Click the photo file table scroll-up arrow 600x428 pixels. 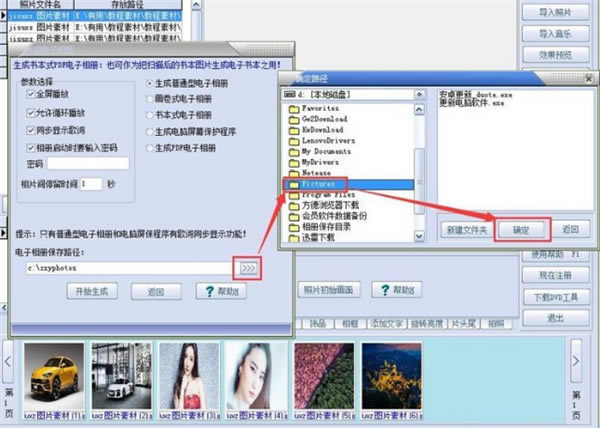[196, 5]
